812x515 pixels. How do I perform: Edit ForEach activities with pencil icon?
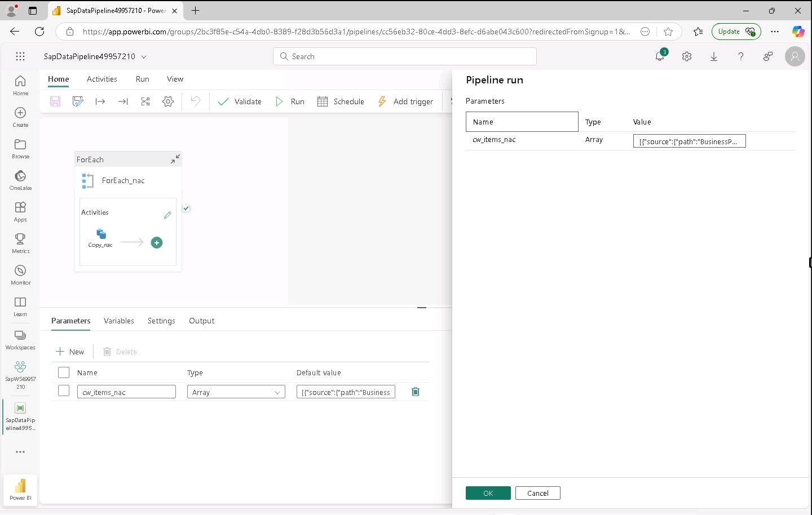coord(167,215)
